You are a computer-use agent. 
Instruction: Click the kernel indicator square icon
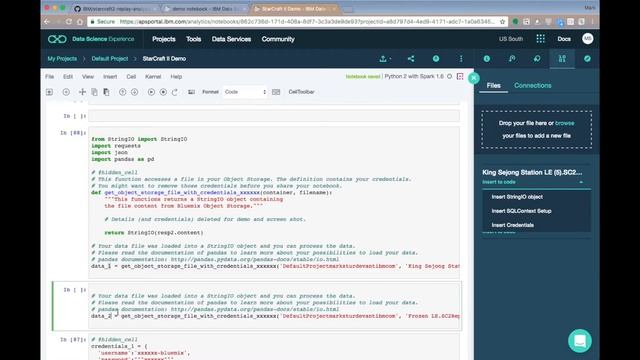tap(460, 77)
